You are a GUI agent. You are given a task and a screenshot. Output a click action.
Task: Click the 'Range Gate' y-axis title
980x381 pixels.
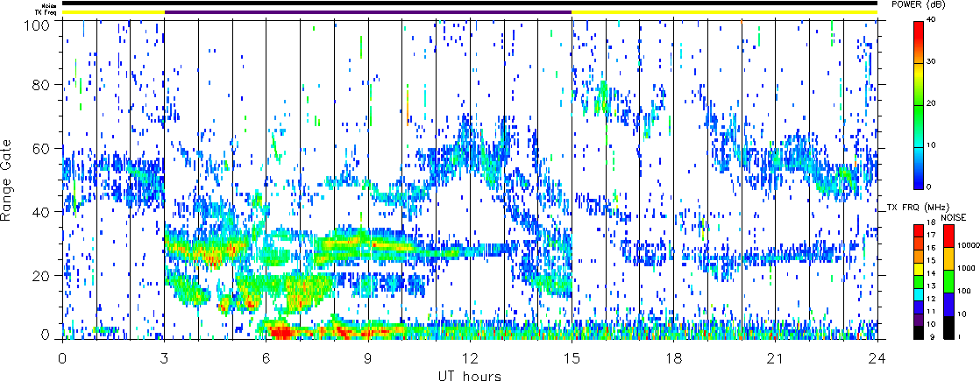point(5,182)
